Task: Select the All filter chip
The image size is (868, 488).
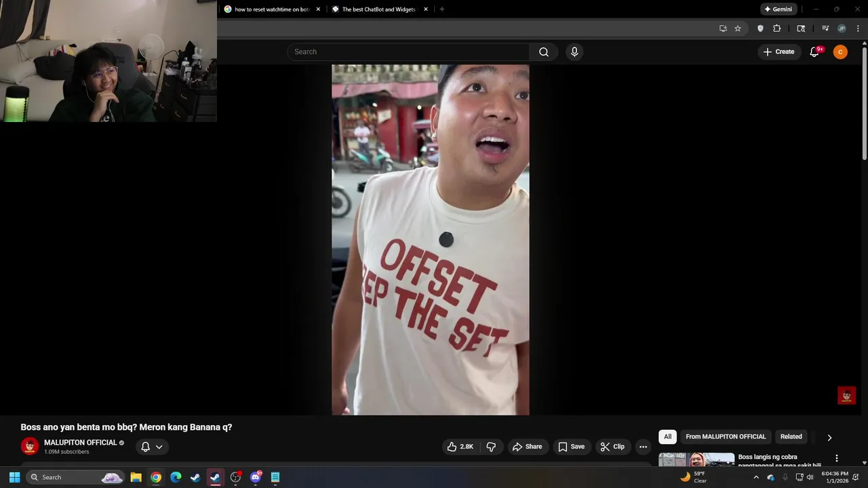Action: pos(667,436)
